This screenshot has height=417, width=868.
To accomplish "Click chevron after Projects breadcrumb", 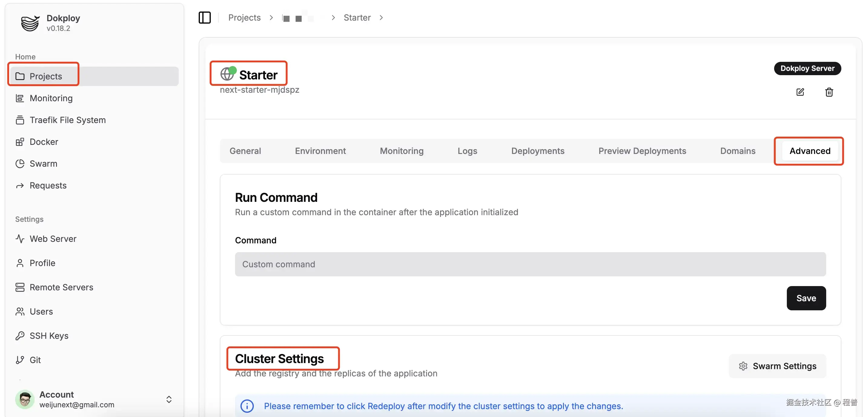I will pyautogui.click(x=271, y=18).
